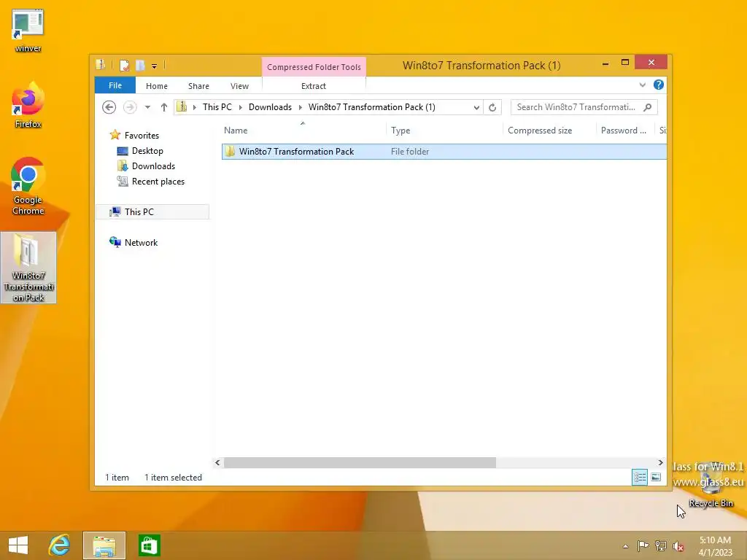The width and height of the screenshot is (747, 560).
Task: Click the taskbar clock showing 5:10 AM
Action: (715, 546)
